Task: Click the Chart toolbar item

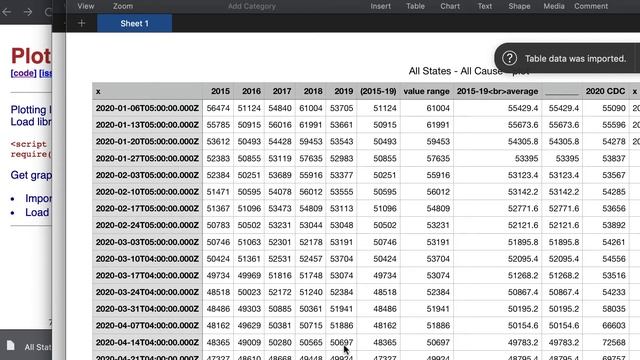Action: click(450, 6)
